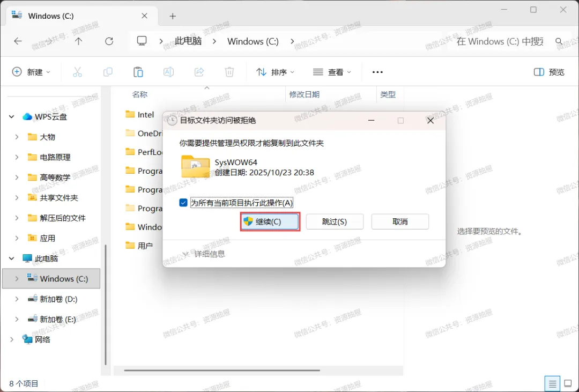Image resolution: width=579 pixels, height=392 pixels.
Task: Click the SysWOW64 folder icon in dialog
Action: pyautogui.click(x=195, y=167)
